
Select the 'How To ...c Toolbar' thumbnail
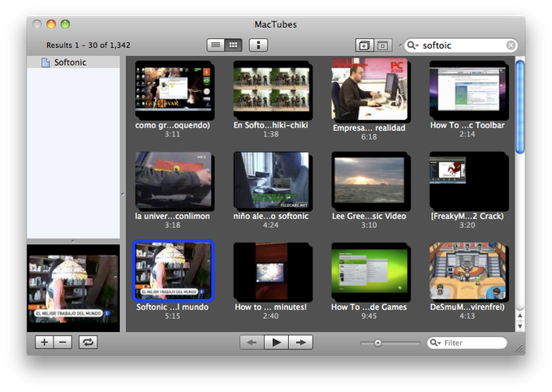[468, 90]
